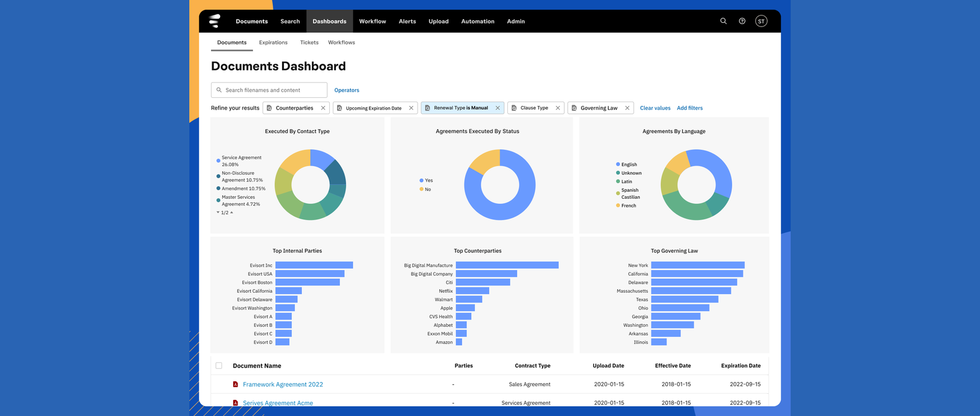Viewport: 980px width, 416px height.
Task: Click the Operators link
Action: coord(346,90)
